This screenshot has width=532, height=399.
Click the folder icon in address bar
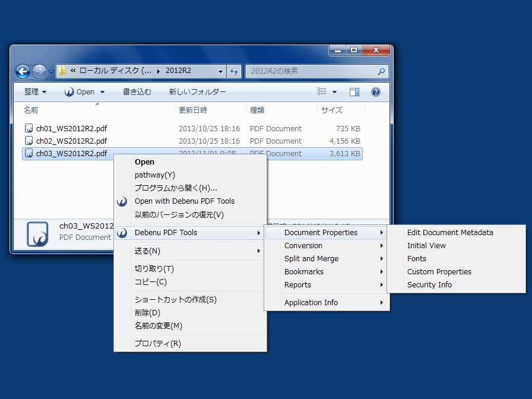pyautogui.click(x=62, y=71)
